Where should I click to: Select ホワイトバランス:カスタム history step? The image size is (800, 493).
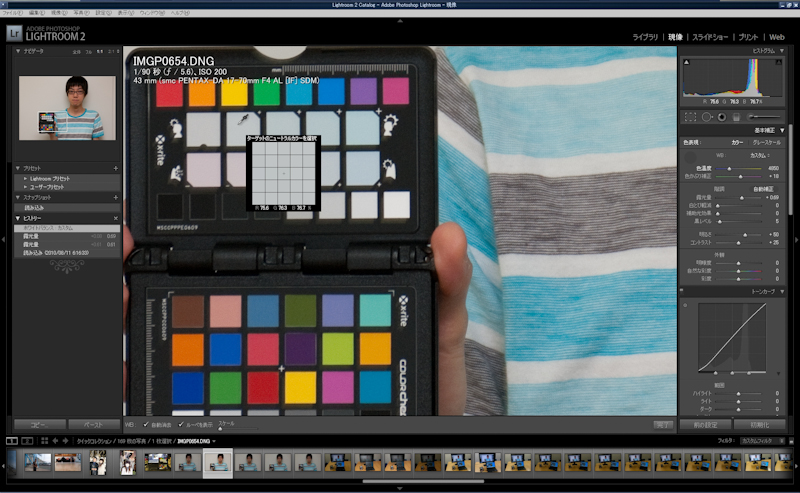67,228
